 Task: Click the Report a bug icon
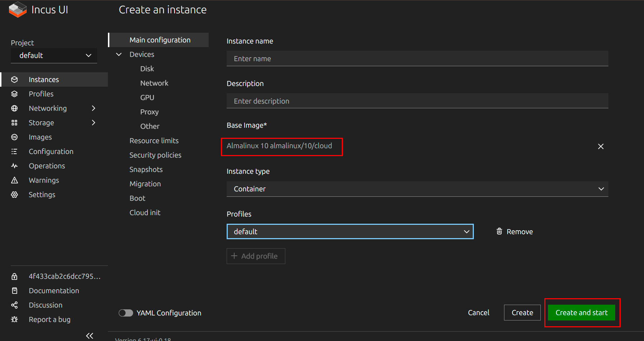14,319
